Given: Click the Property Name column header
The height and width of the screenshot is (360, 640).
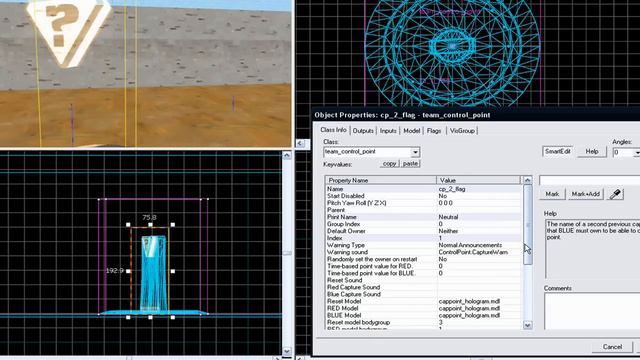Looking at the screenshot, I should pos(381,180).
